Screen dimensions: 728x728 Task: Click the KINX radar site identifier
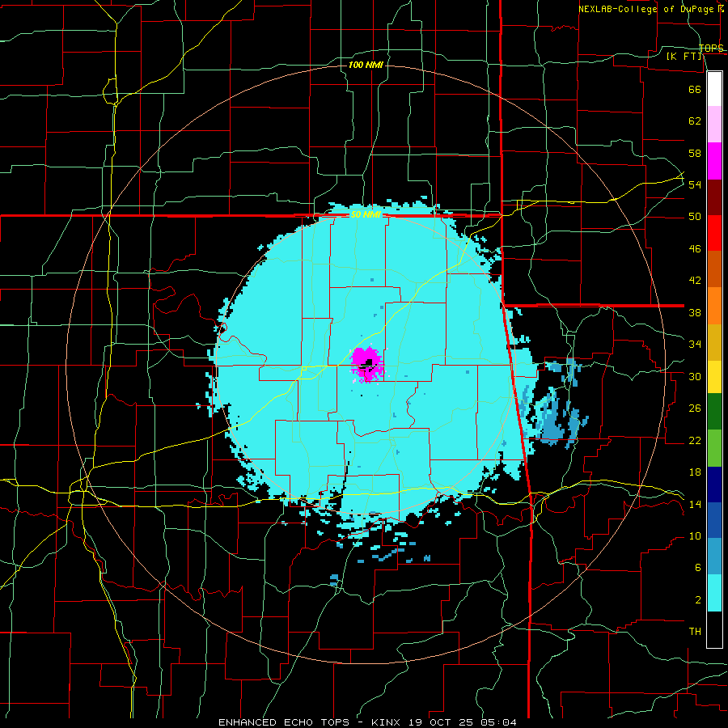387,722
